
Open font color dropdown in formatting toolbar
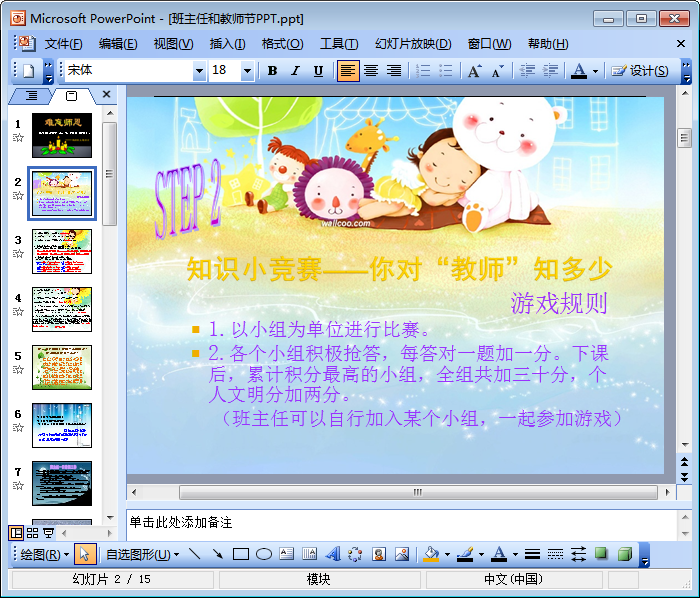[x=595, y=71]
